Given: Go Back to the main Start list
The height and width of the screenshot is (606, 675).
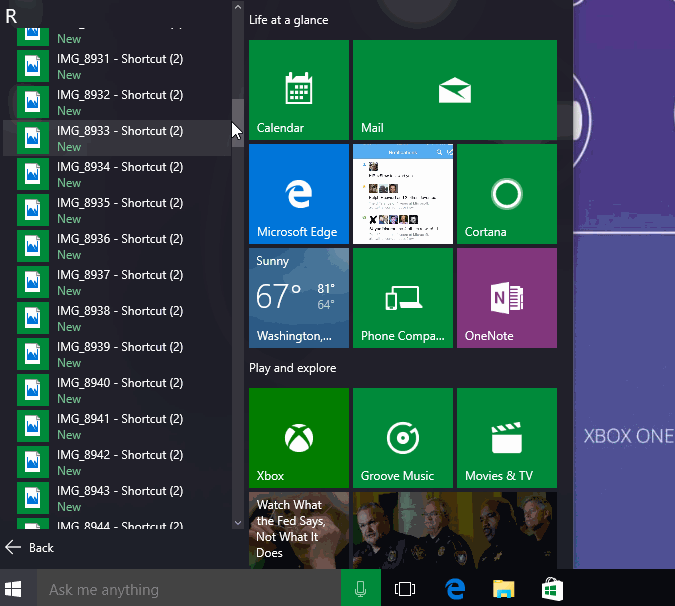Looking at the screenshot, I should [x=30, y=547].
